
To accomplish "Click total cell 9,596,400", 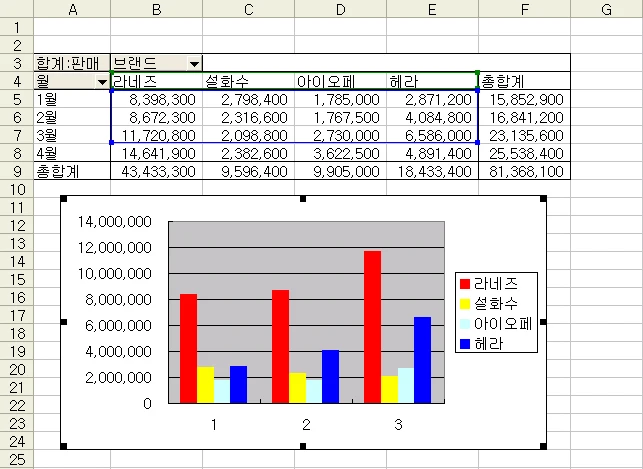I will tap(249, 171).
